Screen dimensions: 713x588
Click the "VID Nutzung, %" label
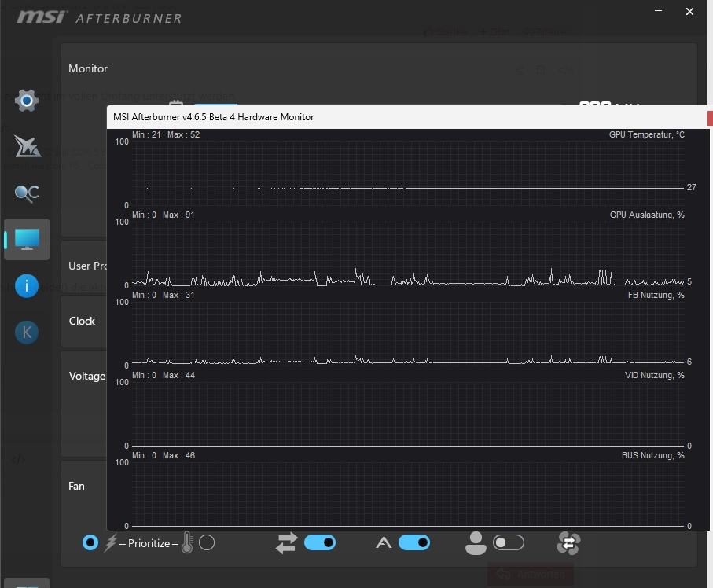(x=654, y=375)
